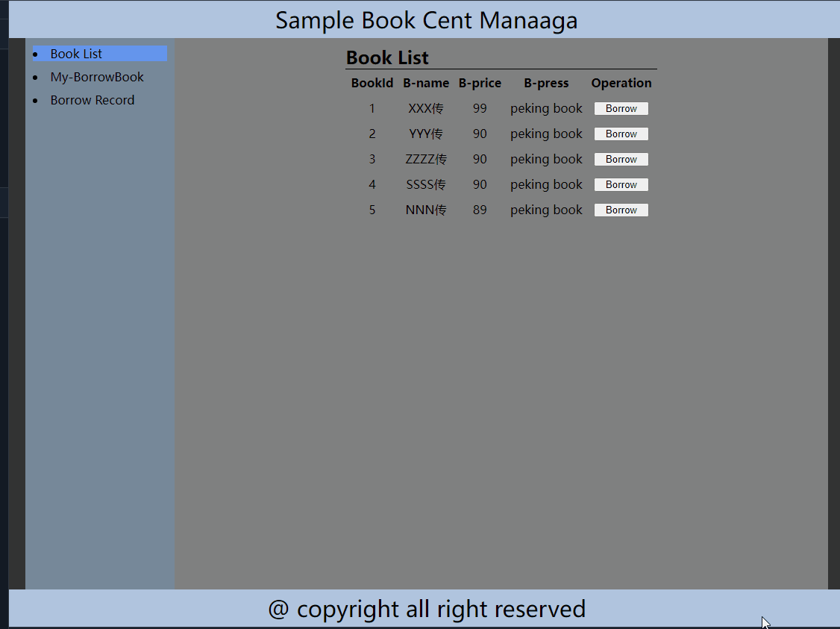Click the bullet beside Borrow Record
The height and width of the screenshot is (629, 840).
tap(34, 99)
